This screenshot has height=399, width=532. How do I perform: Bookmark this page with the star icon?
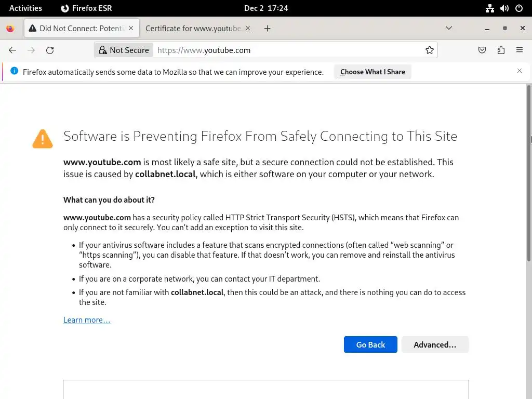(x=430, y=50)
